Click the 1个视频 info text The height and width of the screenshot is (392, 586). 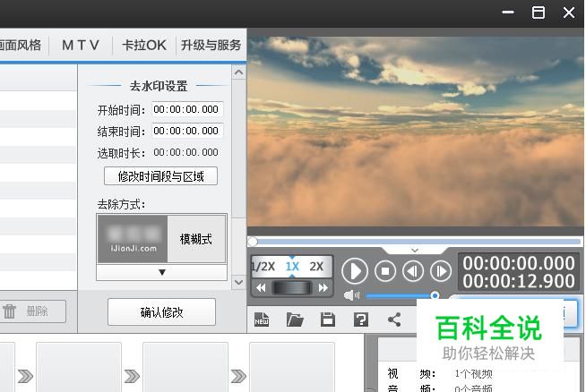click(x=473, y=374)
